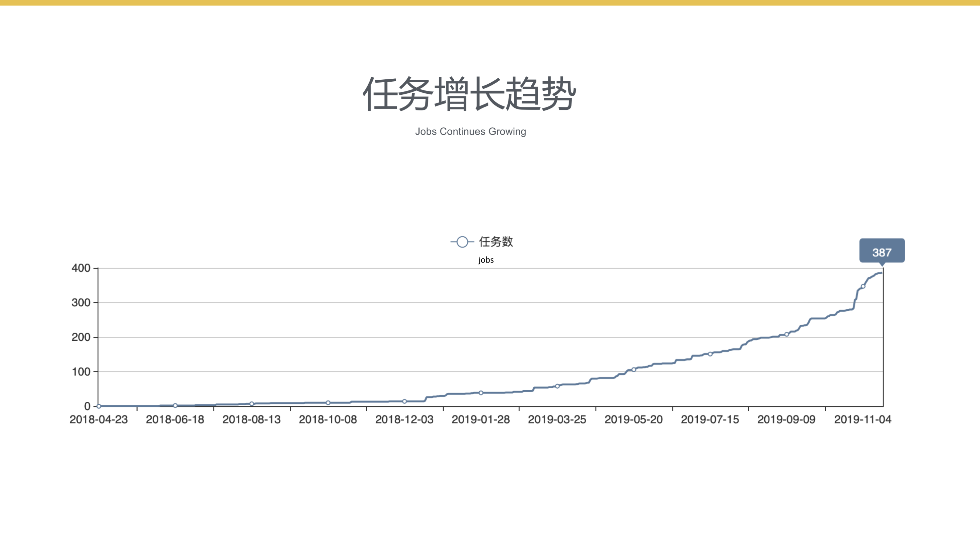Viewport: 980px width, 551px height.
Task: Click the y-axis label 100
Action: click(81, 372)
